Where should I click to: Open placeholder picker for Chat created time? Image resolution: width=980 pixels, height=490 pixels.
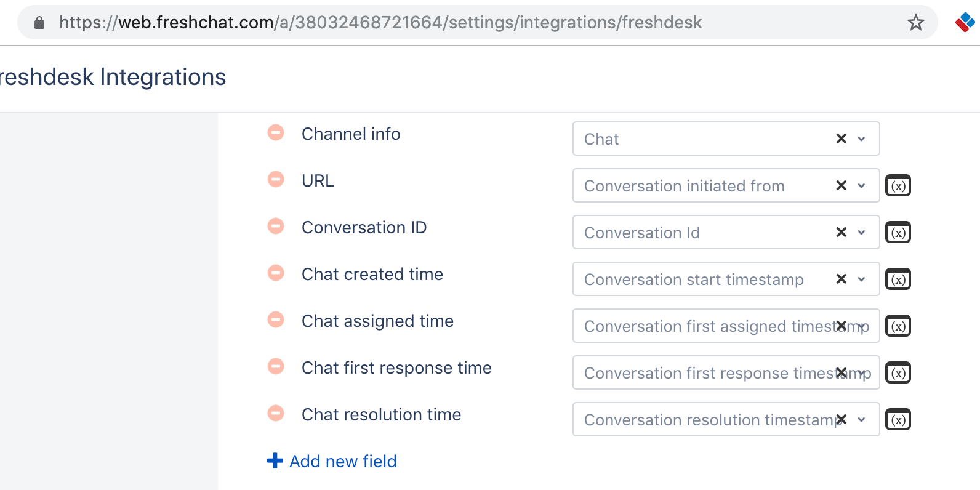pos(898,279)
